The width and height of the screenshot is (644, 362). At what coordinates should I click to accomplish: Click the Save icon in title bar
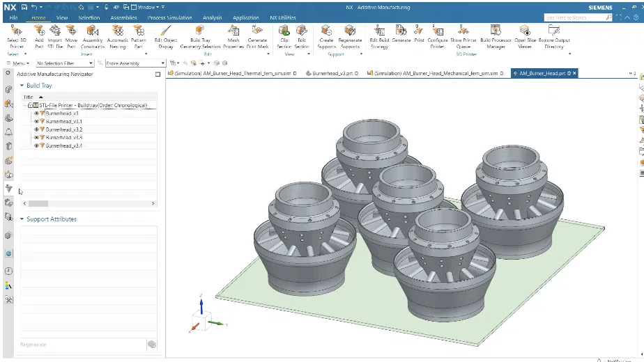coord(24,7)
